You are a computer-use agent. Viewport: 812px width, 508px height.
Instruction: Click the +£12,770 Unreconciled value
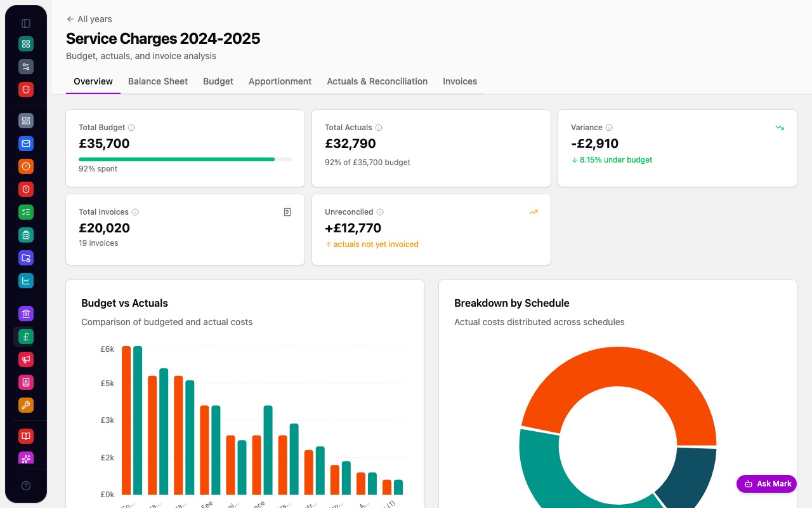click(353, 228)
